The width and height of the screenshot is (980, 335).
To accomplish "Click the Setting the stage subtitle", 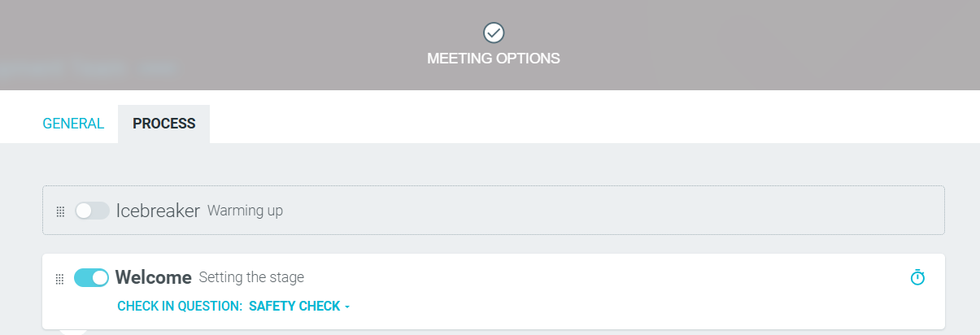I will (x=251, y=277).
